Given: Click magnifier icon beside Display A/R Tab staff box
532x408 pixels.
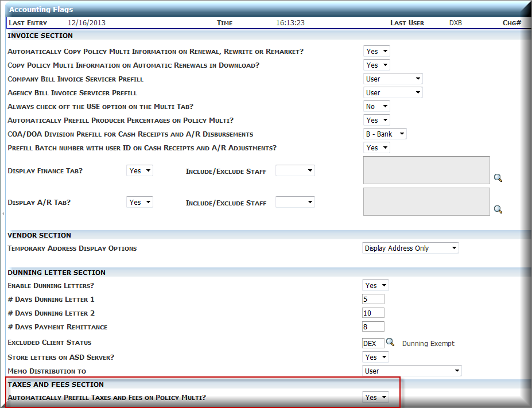Looking at the screenshot, I should [498, 209].
